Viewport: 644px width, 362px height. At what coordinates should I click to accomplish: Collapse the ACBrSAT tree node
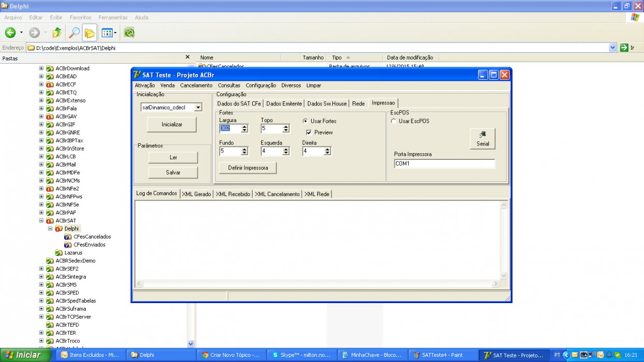pyautogui.click(x=41, y=221)
